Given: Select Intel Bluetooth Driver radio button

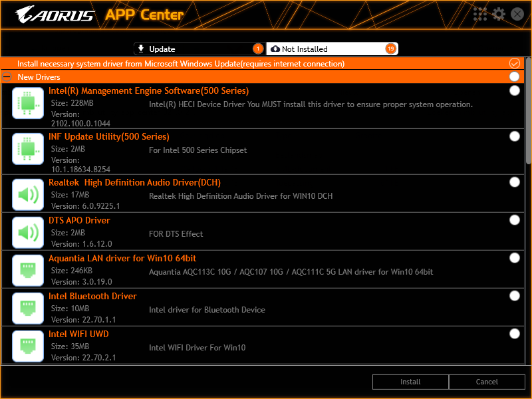Looking at the screenshot, I should [514, 296].
